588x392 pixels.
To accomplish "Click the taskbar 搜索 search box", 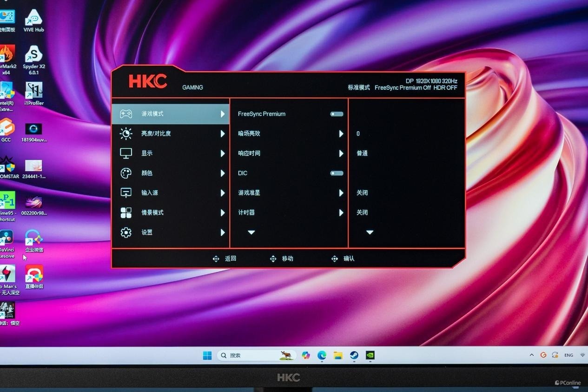I will (x=257, y=355).
